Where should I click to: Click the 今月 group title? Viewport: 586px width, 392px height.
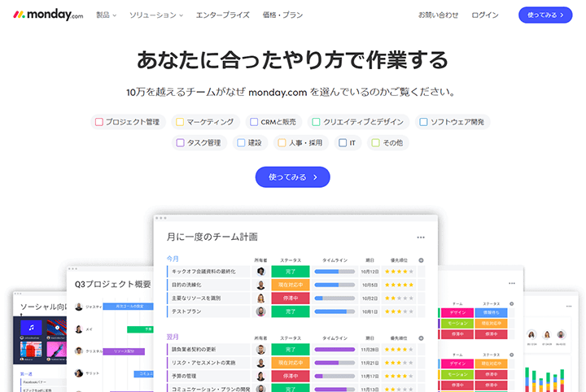tap(173, 259)
